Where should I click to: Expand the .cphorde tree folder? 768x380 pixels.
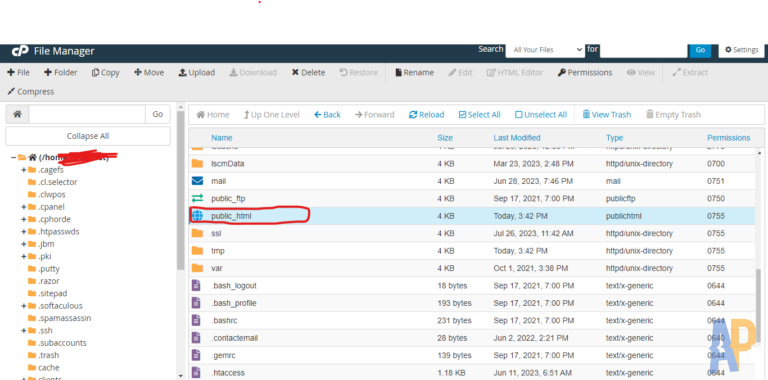[24, 219]
